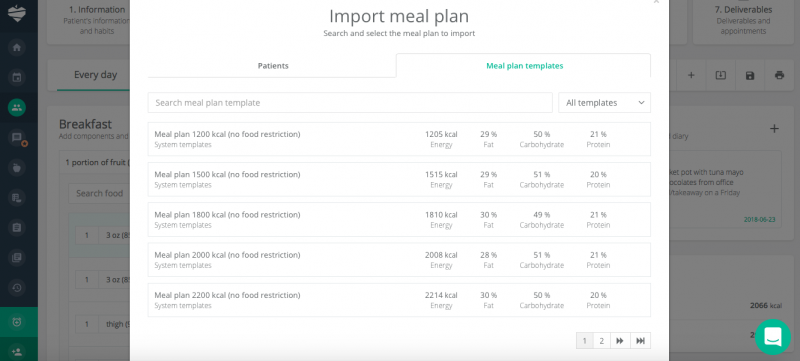Jump to the last page of templates
The width and height of the screenshot is (800, 361).
tap(640, 341)
